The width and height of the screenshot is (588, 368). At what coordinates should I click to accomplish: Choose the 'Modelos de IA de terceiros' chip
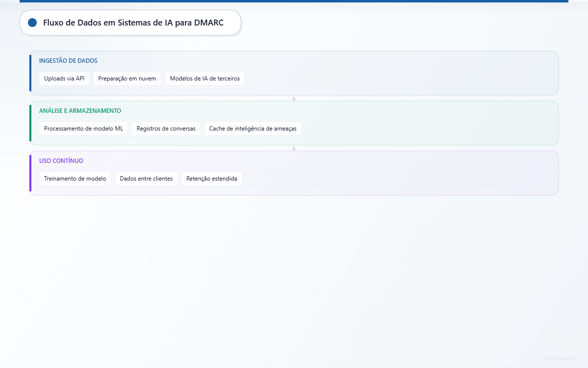point(205,79)
